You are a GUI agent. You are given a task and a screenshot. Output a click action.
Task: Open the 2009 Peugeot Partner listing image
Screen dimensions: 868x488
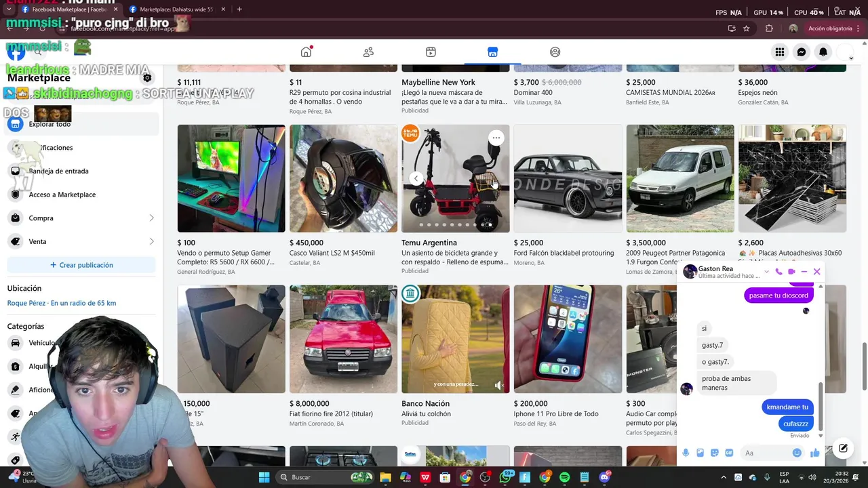click(680, 178)
